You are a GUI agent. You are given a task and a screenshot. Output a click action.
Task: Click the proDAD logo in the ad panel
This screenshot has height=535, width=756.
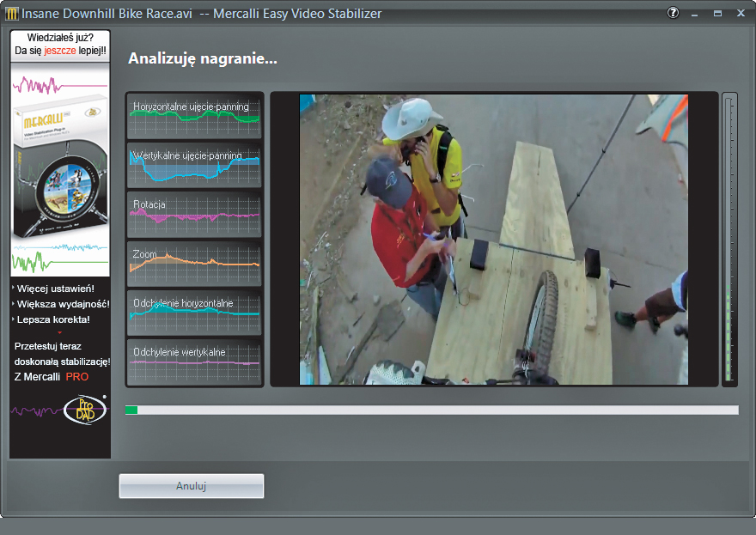pyautogui.click(x=84, y=410)
